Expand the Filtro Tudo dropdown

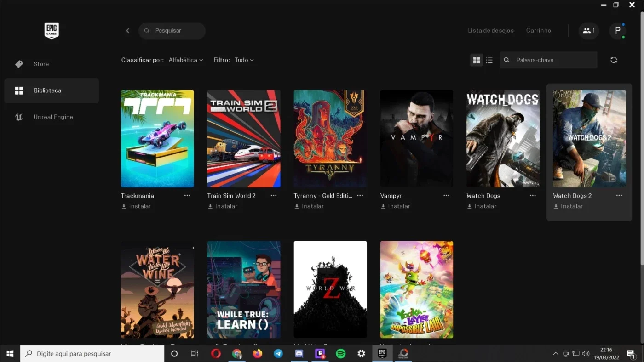(x=244, y=60)
